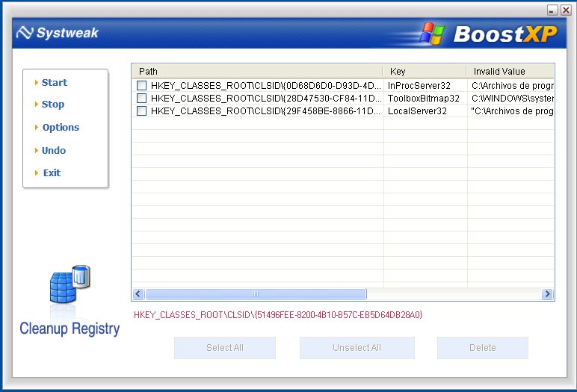
Task: Open the Options menu item
Action: pos(61,127)
